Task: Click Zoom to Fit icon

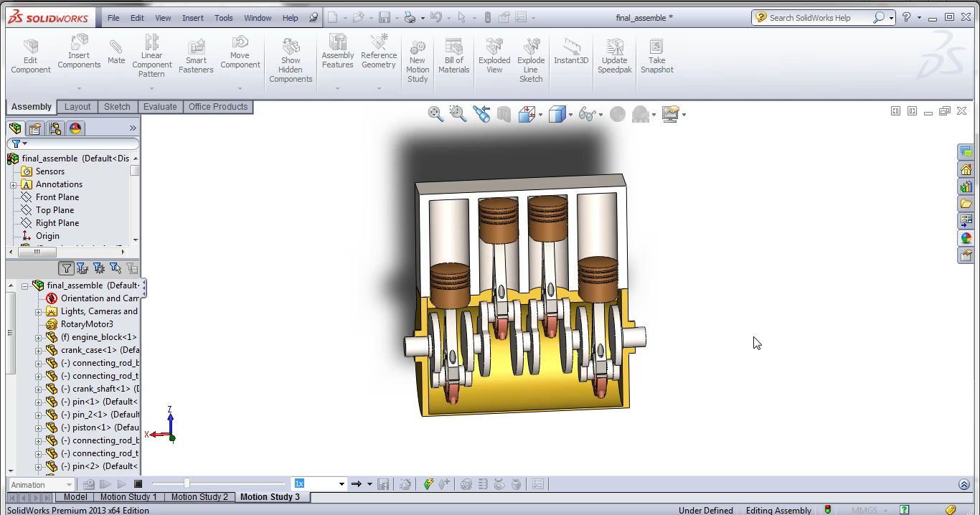Action: pos(435,114)
